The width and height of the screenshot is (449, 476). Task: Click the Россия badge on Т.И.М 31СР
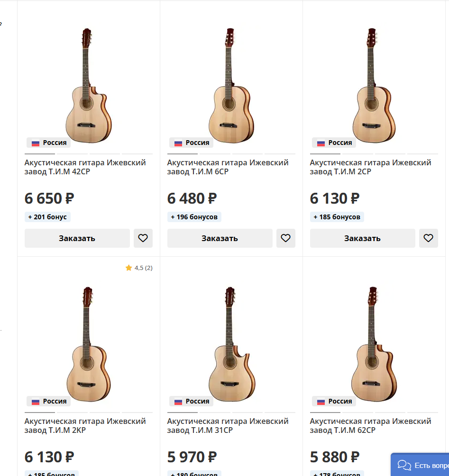192,401
